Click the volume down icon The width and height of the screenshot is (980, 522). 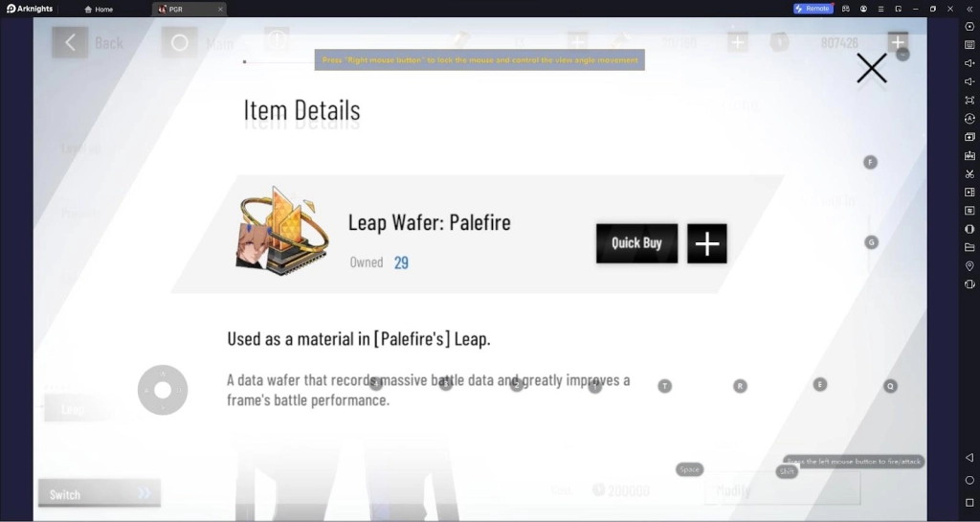969,81
